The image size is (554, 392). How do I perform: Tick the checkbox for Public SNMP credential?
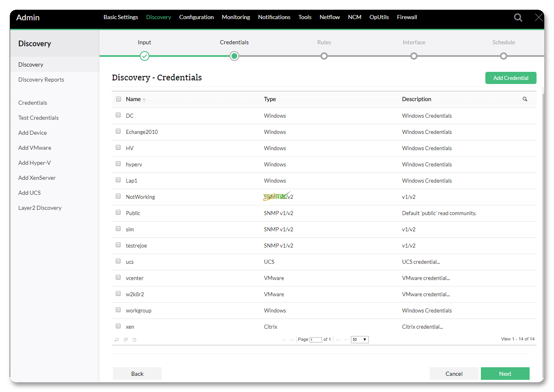tap(118, 213)
